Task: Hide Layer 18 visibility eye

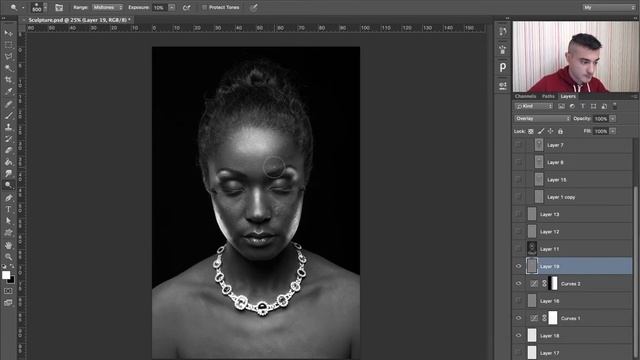Action: (518, 336)
